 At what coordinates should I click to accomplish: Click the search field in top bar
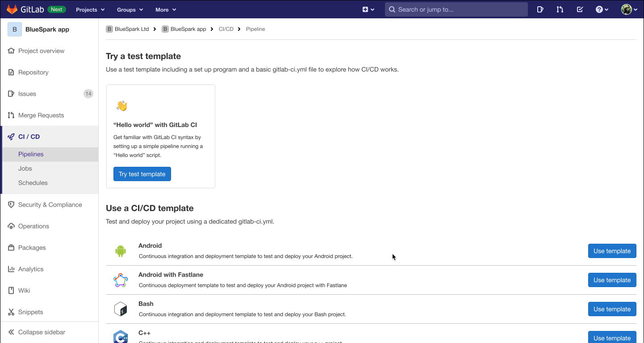[456, 9]
